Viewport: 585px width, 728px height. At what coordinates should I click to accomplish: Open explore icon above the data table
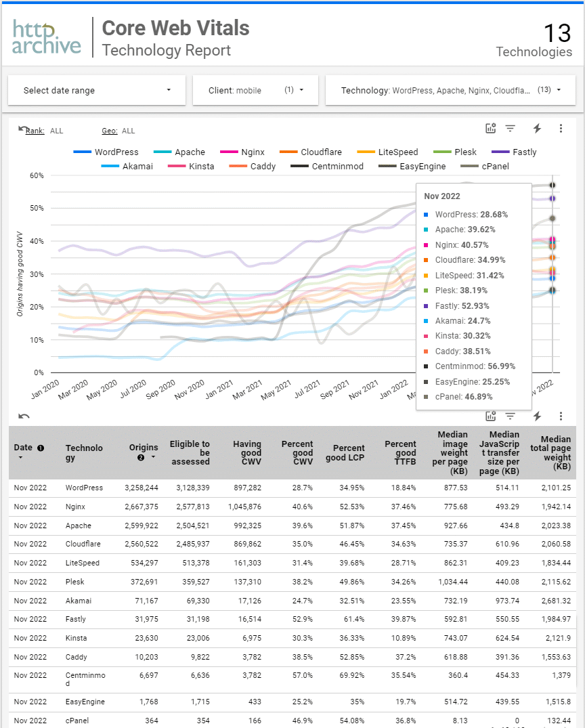pos(491,416)
